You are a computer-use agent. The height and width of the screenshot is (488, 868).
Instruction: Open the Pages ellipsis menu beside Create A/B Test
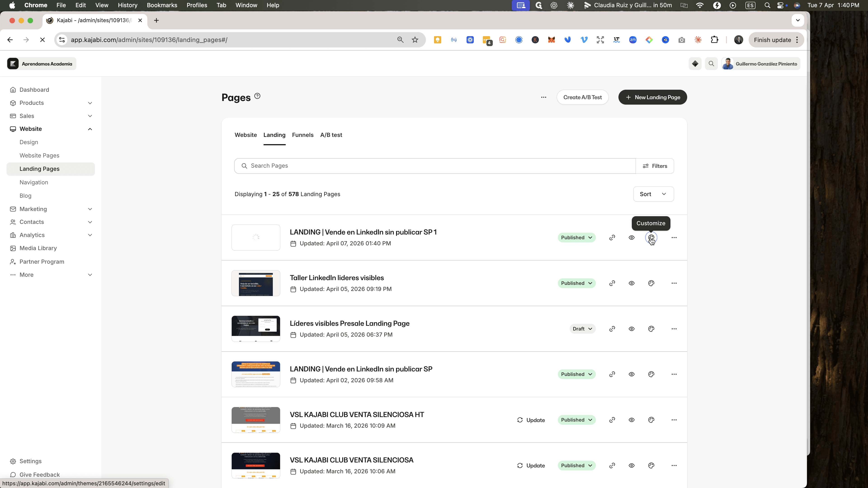point(543,97)
